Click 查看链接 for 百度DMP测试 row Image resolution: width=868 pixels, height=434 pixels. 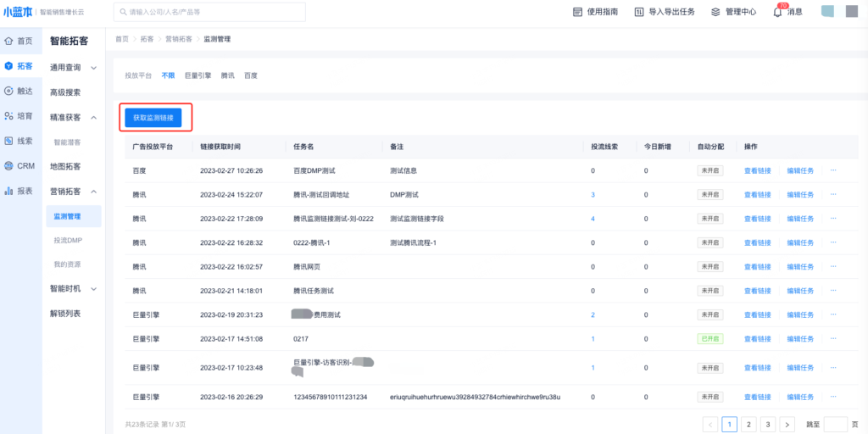[757, 170]
